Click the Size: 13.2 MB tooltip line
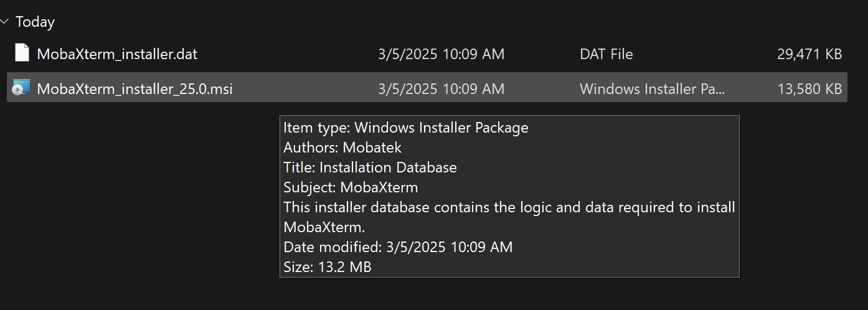868x310 pixels. tap(328, 267)
